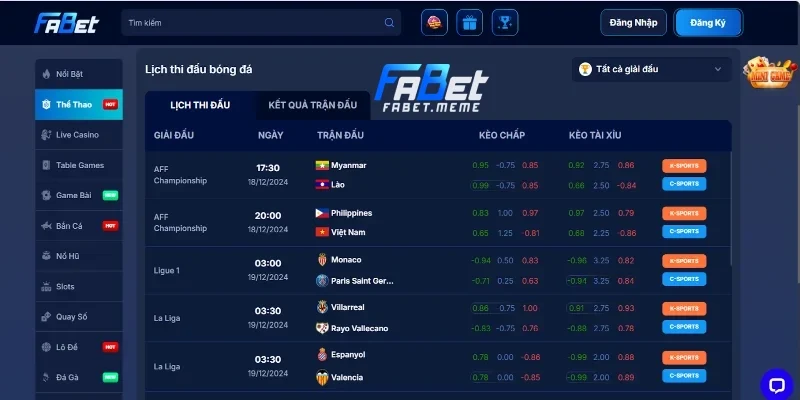This screenshot has height=400, width=800.
Task: Open the live chat support bubble
Action: point(777,385)
